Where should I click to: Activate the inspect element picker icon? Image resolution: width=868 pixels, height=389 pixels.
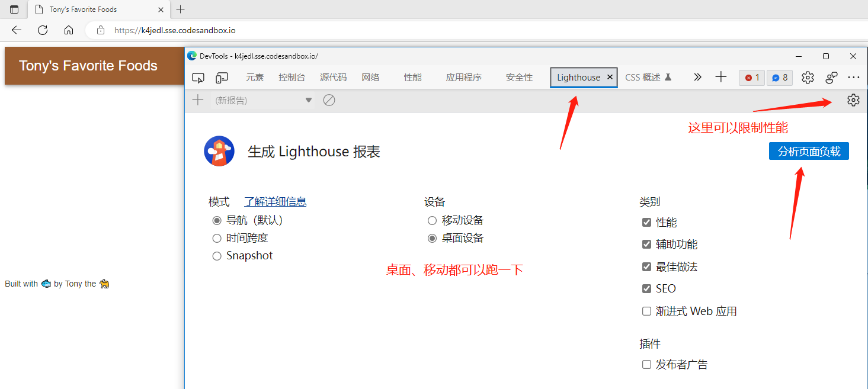(198, 78)
